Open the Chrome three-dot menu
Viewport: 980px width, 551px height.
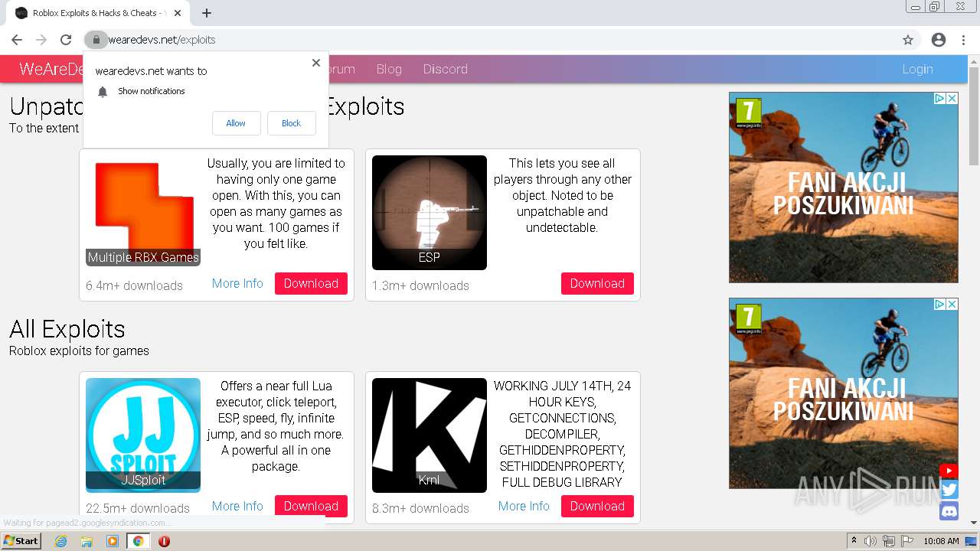point(963,40)
